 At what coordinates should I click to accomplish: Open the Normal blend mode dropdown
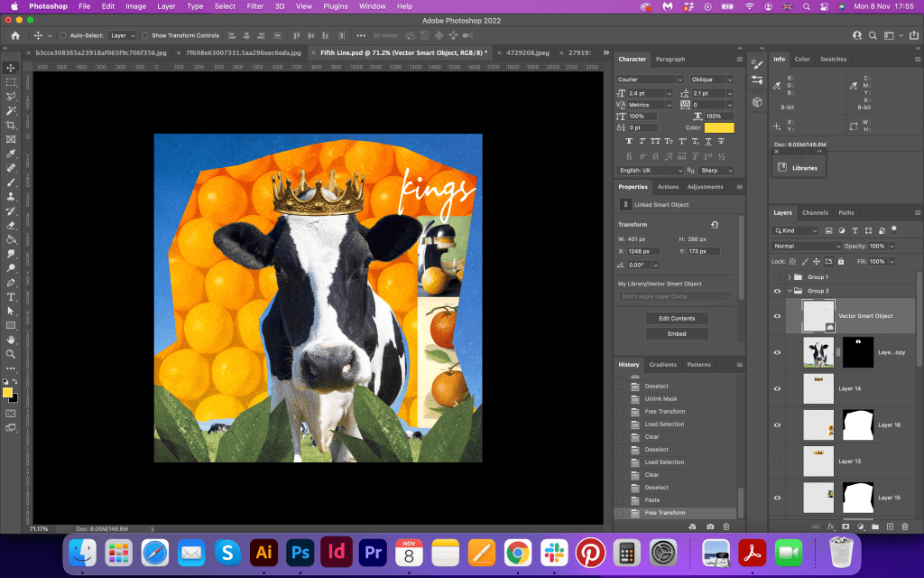[806, 246]
